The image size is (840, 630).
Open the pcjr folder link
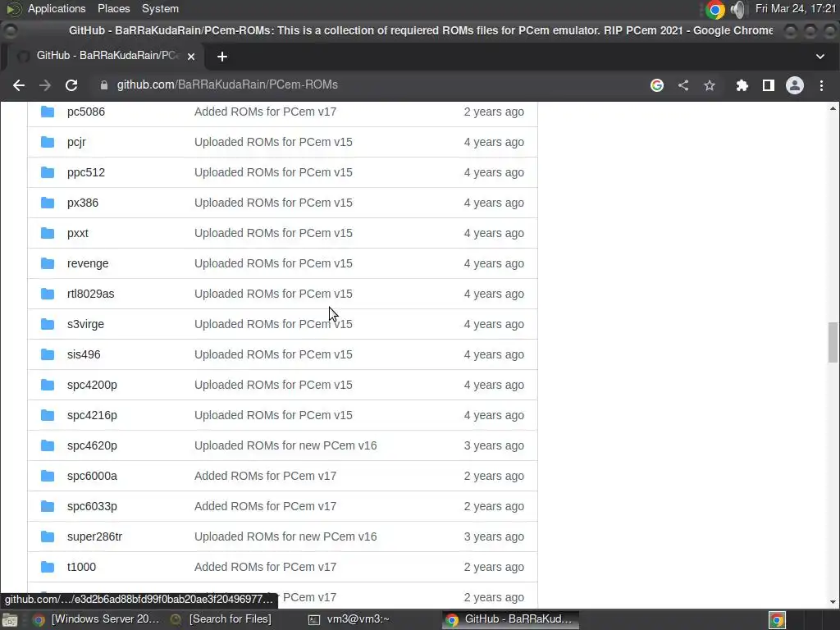[76, 142]
